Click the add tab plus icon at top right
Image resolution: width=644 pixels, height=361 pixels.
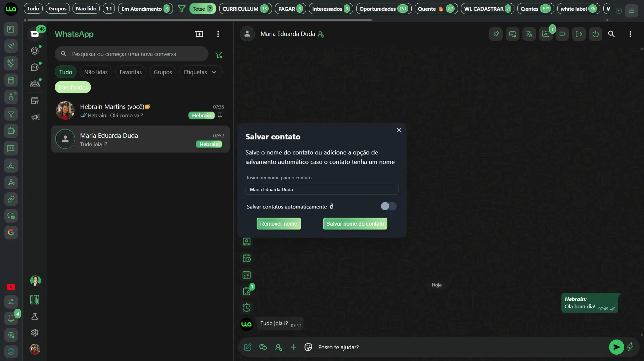click(x=618, y=11)
